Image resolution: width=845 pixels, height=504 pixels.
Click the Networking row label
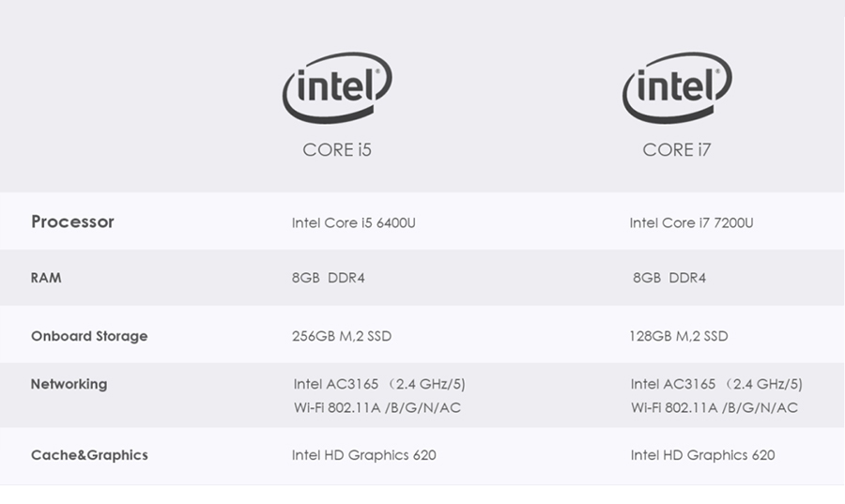(x=69, y=384)
